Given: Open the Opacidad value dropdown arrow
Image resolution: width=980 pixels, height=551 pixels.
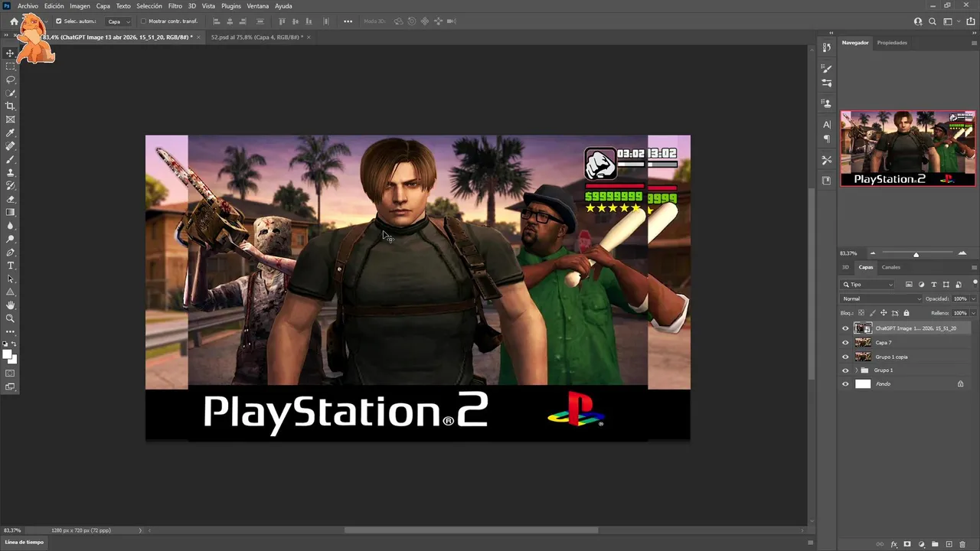Looking at the screenshot, I should coord(973,298).
